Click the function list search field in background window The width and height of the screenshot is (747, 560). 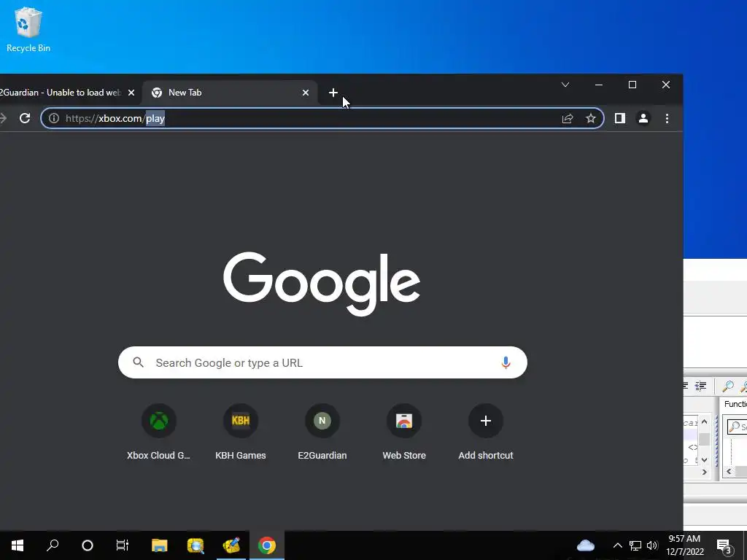737,427
